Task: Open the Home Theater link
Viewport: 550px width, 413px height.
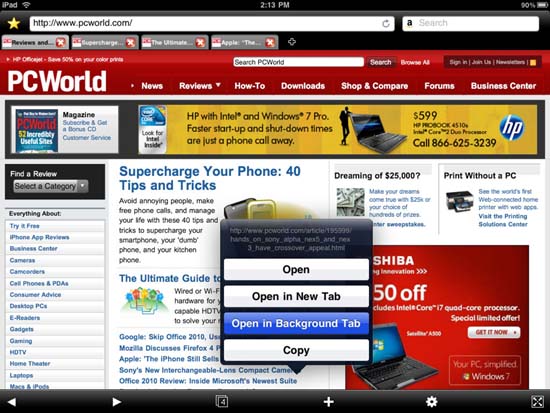Action: (30, 364)
